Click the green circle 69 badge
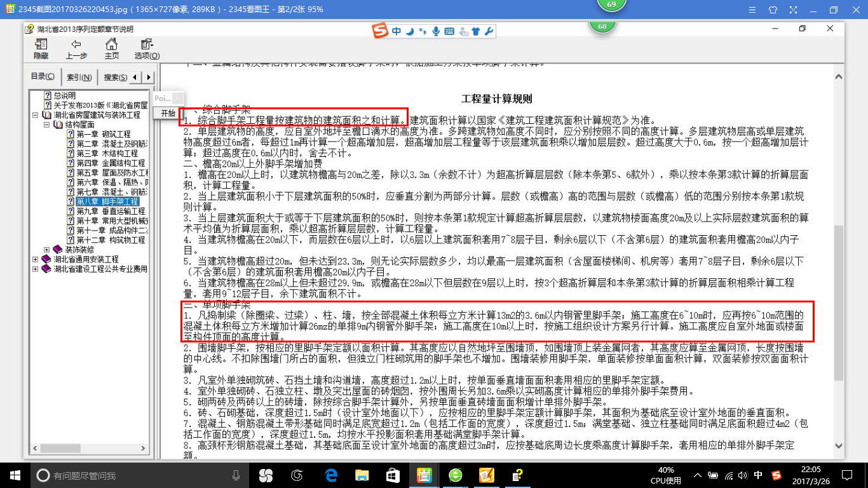The image size is (868, 488). pos(611,4)
